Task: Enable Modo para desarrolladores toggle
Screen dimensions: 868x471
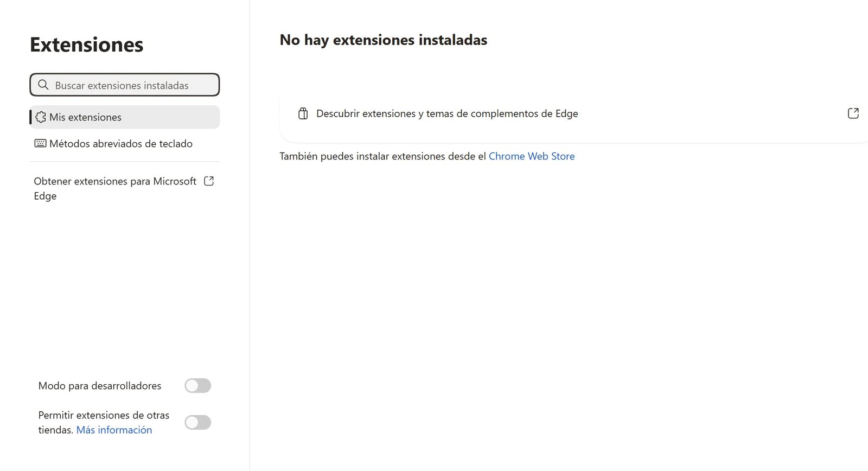Action: tap(197, 386)
